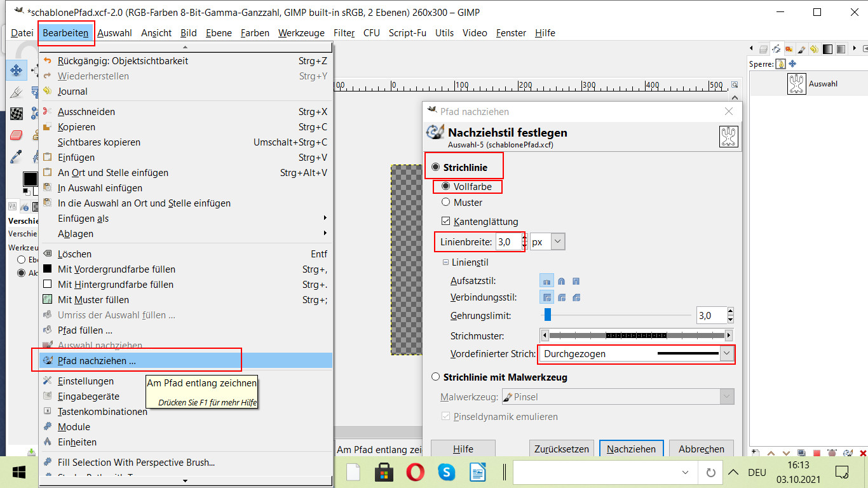Show hidden tray icons chevron
Screen dimensions: 868x488
coord(733,472)
